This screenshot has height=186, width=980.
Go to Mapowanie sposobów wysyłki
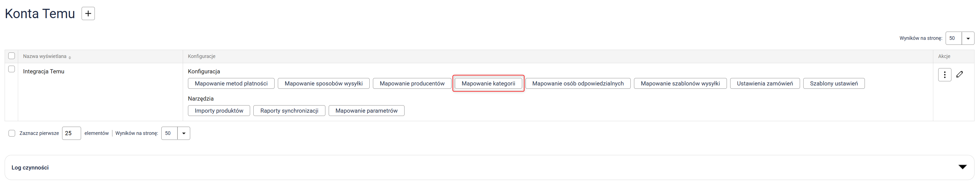[323, 83]
